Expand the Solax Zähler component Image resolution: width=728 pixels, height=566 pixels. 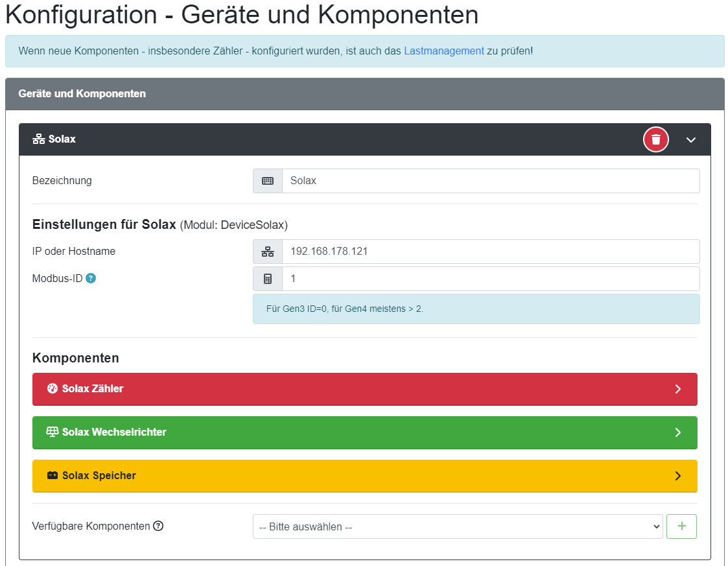[365, 389]
